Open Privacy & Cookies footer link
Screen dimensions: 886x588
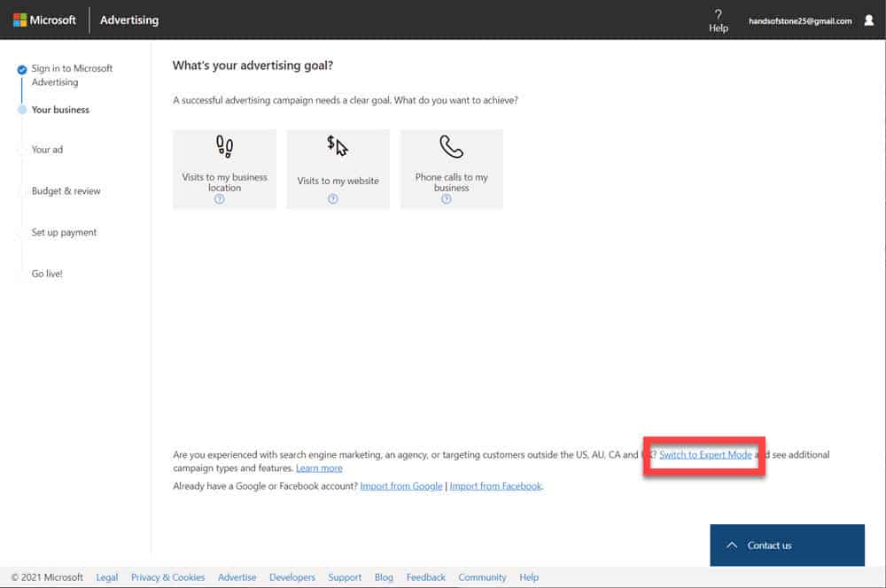pyautogui.click(x=167, y=577)
